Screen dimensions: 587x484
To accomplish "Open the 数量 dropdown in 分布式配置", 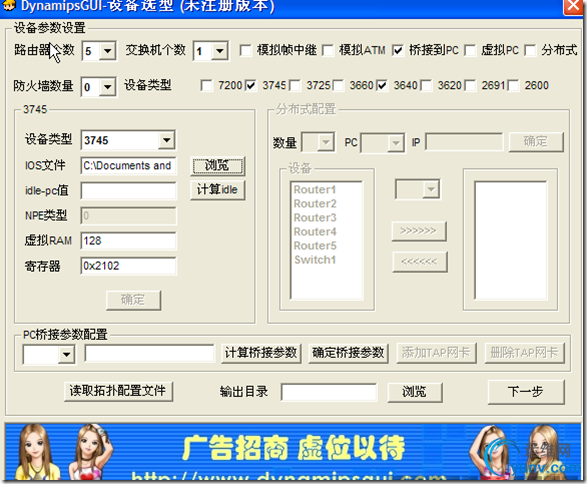I will pos(326,142).
